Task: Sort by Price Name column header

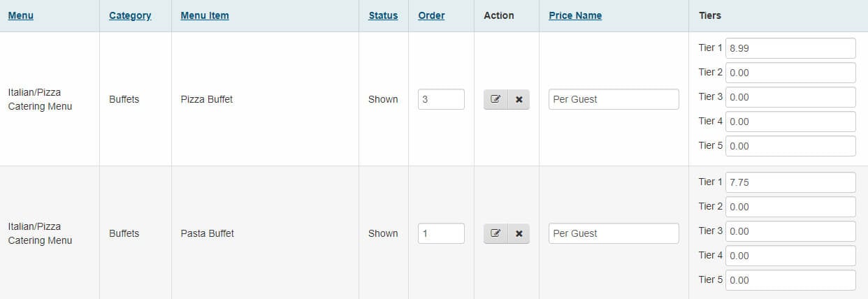Action: (575, 15)
